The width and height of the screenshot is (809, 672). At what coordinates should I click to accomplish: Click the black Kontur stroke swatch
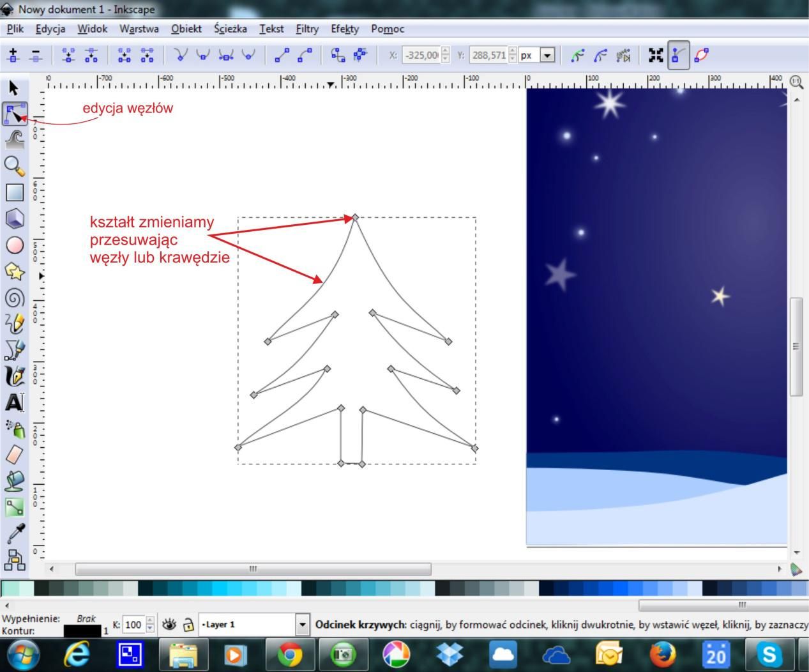[x=82, y=631]
